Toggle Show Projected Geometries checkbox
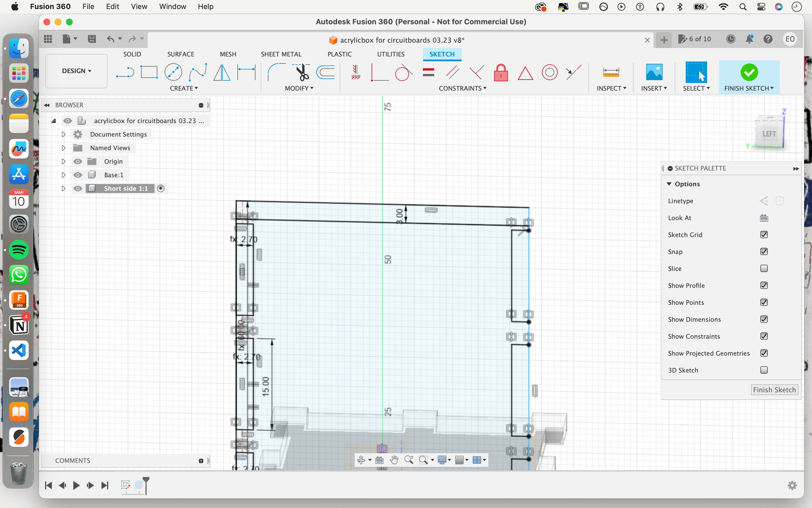 [764, 353]
